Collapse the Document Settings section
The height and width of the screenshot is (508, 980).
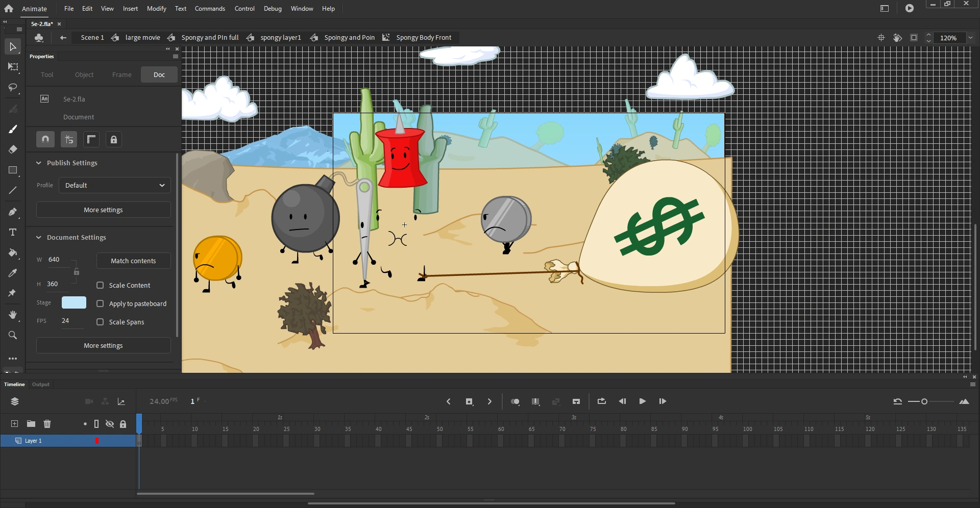tap(39, 237)
